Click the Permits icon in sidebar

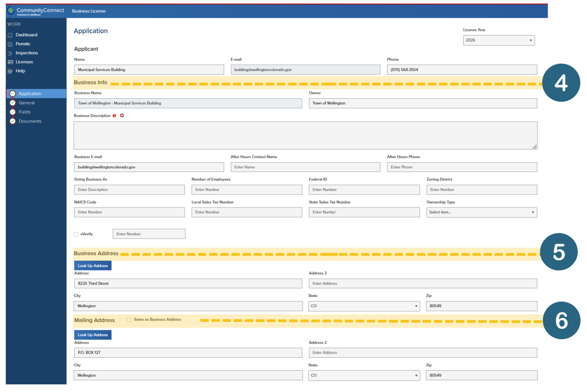pos(10,44)
